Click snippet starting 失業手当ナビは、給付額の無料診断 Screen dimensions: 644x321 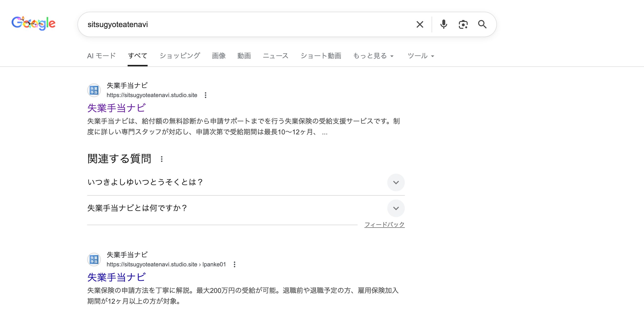tap(244, 126)
